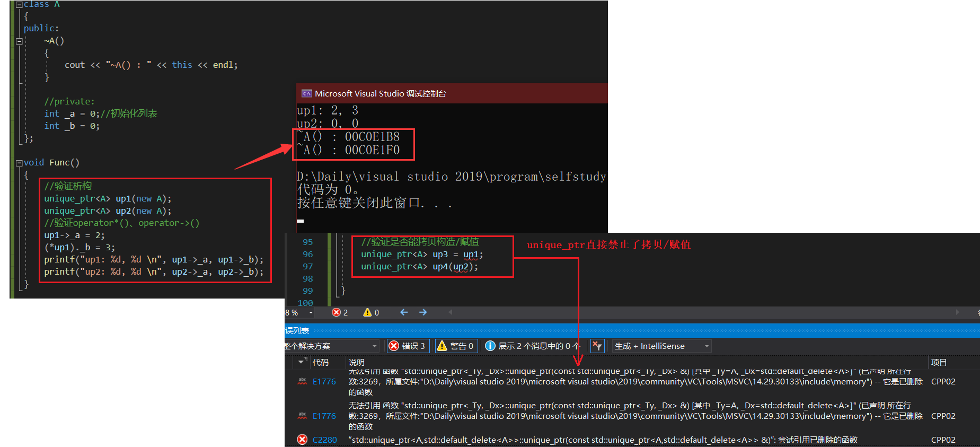Sort errors by the 代码 column header
Screen dimensions: 980x447
click(321, 362)
